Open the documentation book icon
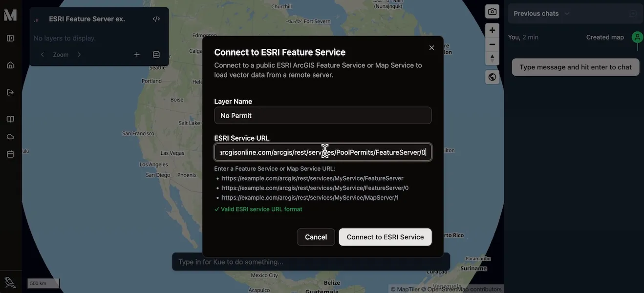Viewport: 644px width, 293px height. pyautogui.click(x=10, y=119)
